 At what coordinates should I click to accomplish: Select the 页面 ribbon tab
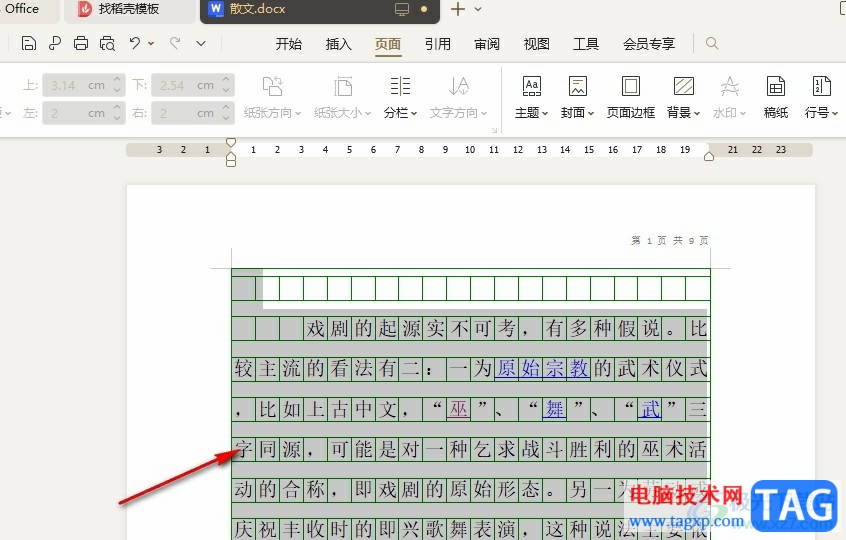[388, 44]
